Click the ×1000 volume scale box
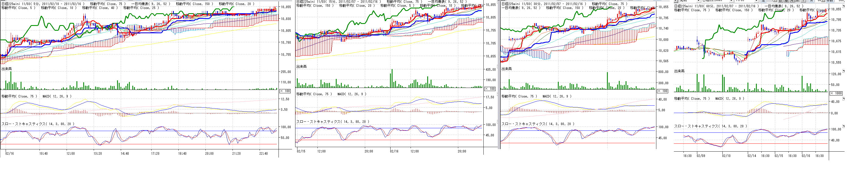Screen dimensions: 868x186 coord(836,93)
